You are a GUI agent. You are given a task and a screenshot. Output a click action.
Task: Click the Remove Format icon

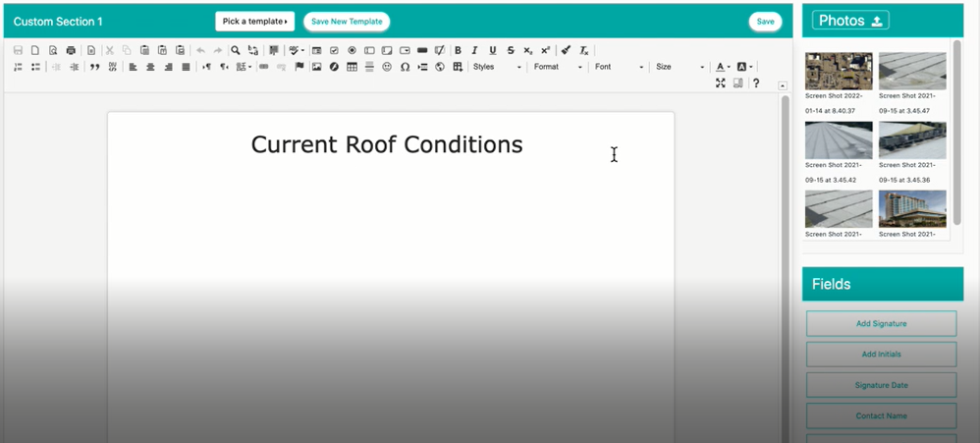pos(583,50)
